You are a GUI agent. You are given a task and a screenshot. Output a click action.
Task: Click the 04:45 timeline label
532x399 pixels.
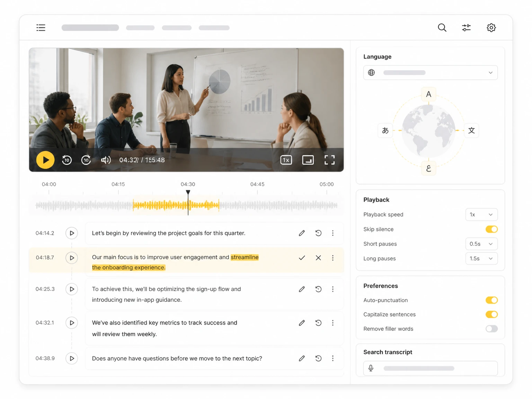pos(257,184)
